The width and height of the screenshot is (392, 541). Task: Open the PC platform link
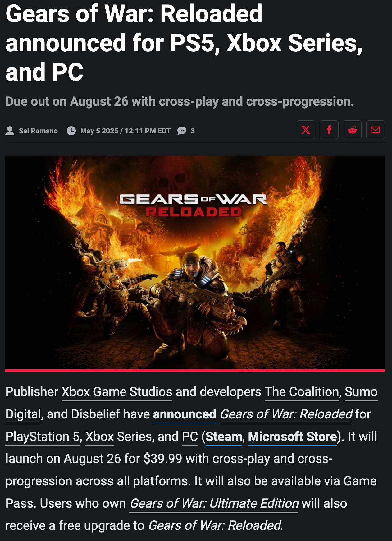click(x=190, y=437)
